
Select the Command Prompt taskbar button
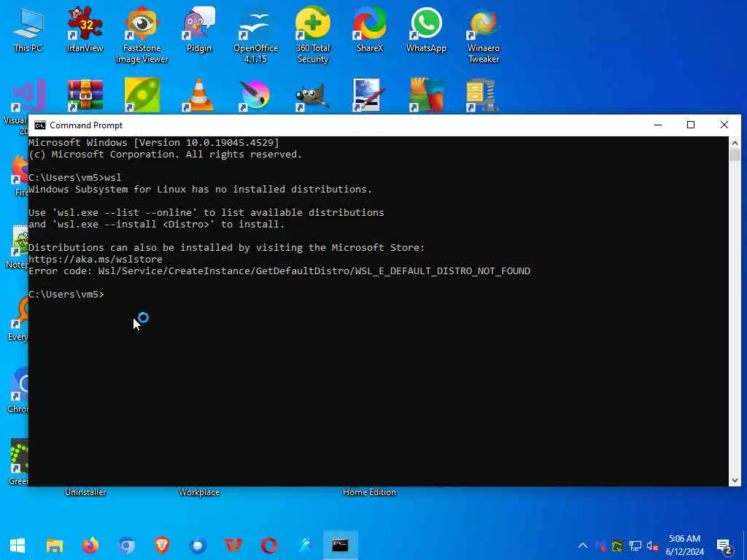(x=340, y=545)
